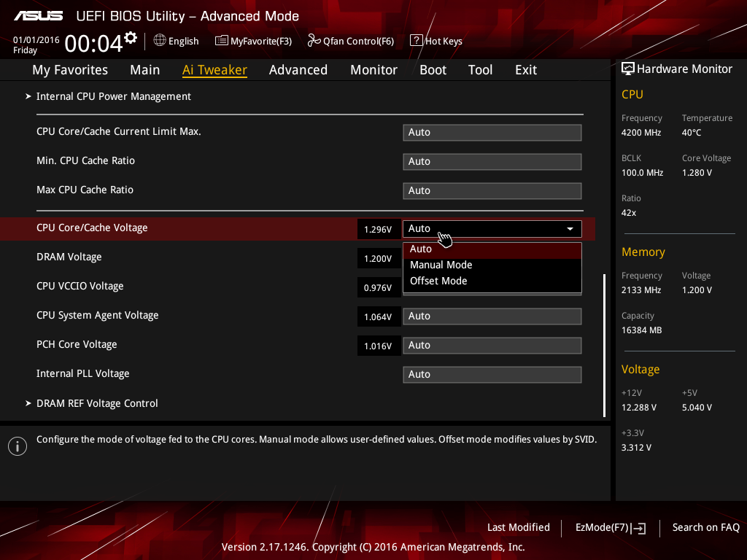Click the ASUS logo
The image size is (747, 560).
[x=38, y=16]
